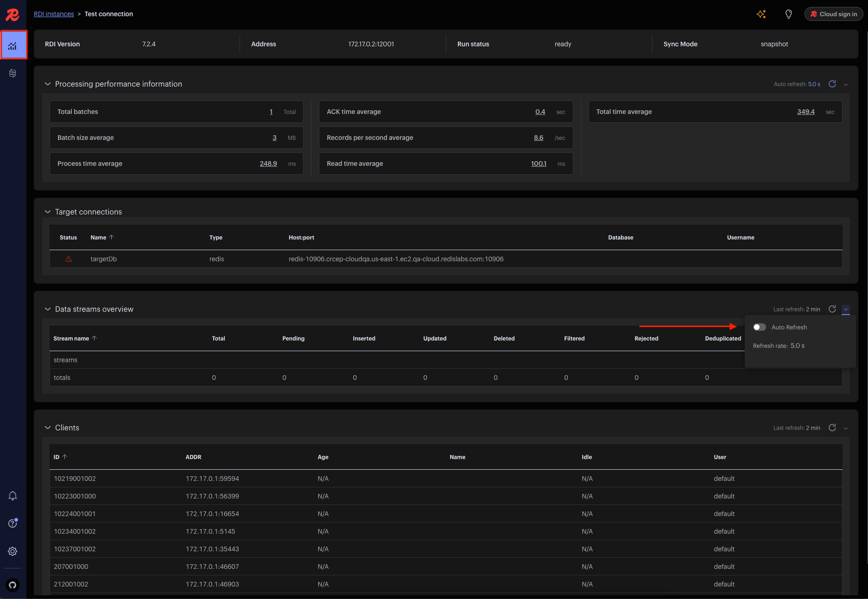Open the pipeline statistics sidebar icon
The image size is (868, 599).
[13, 45]
